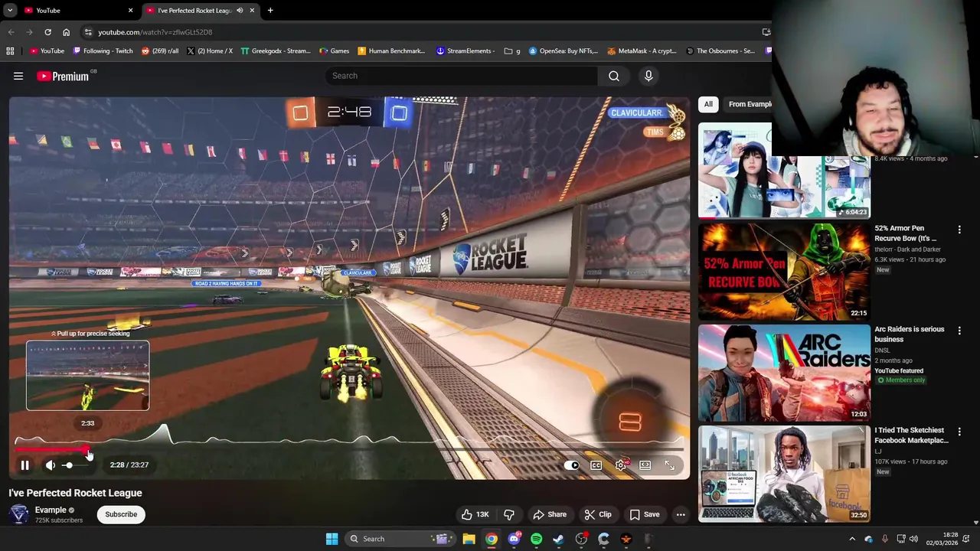Image resolution: width=980 pixels, height=551 pixels.
Task: Dislike the video with the thumbs-down icon
Action: tap(508, 514)
